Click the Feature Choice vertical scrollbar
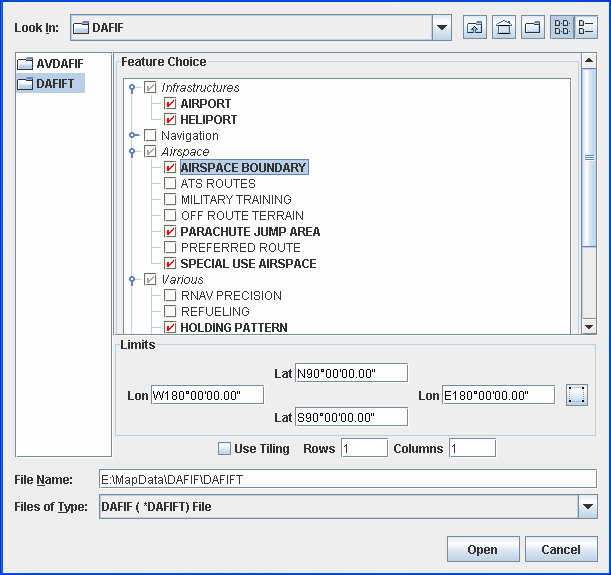Viewport: 611px width, 575px height. pos(589,200)
